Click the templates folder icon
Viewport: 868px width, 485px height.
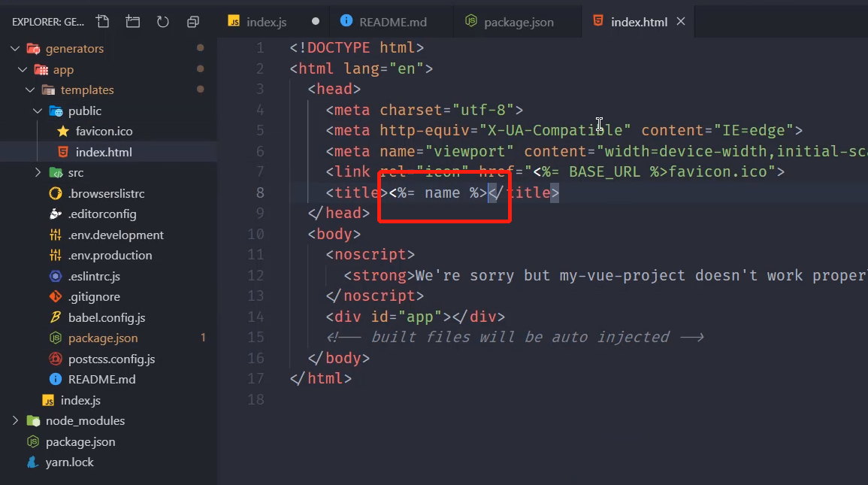[49, 89]
